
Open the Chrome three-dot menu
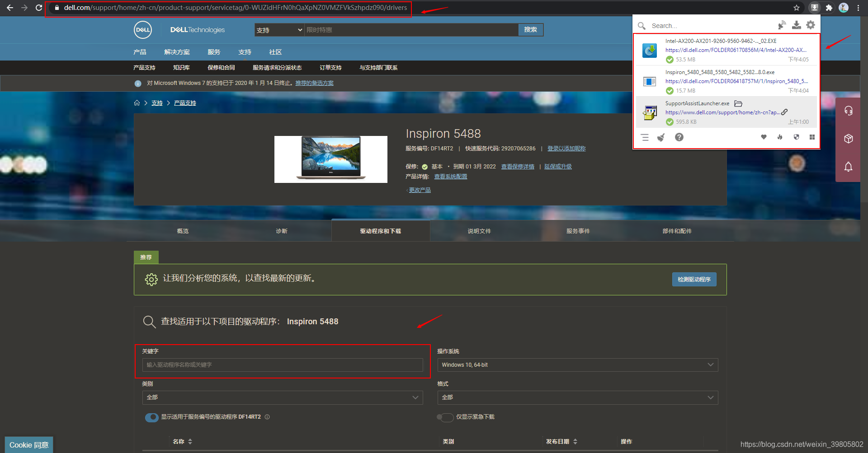[858, 8]
